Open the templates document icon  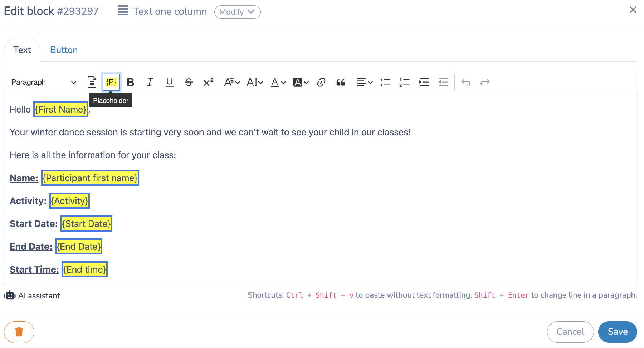tap(92, 82)
